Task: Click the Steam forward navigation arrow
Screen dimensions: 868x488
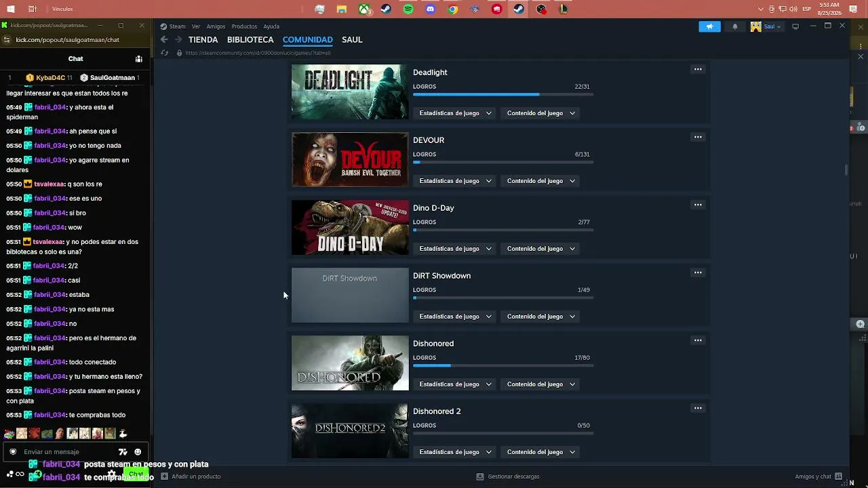Action: pyautogui.click(x=178, y=39)
